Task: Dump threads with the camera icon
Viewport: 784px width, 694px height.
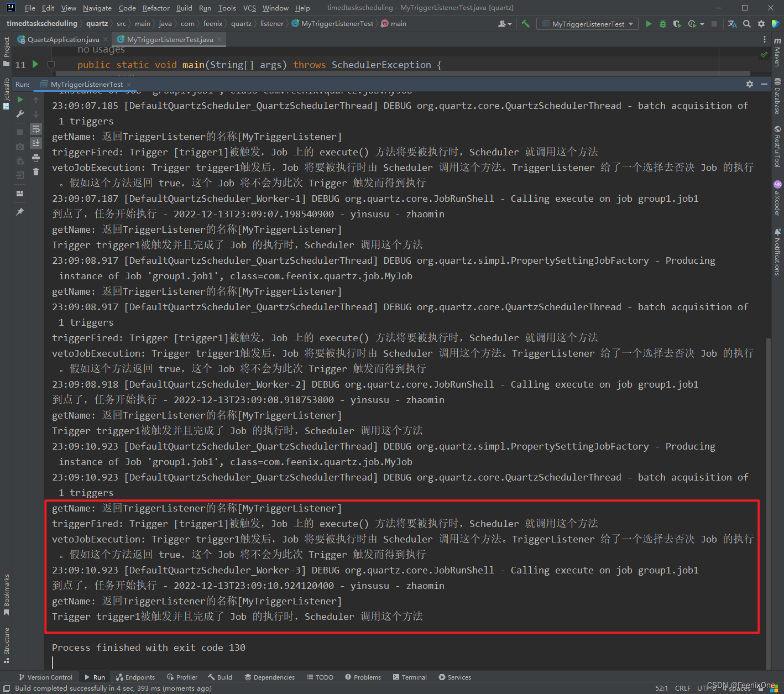Action: tap(20, 147)
